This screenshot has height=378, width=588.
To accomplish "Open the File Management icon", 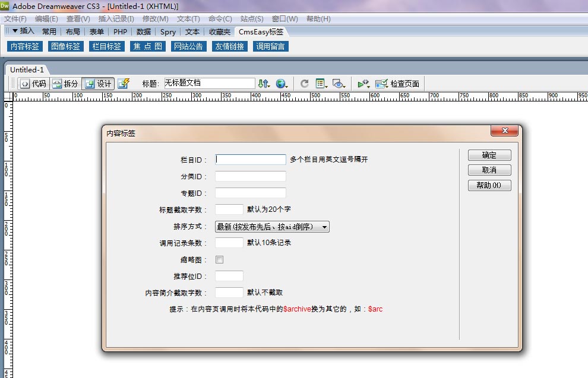I will click(x=264, y=84).
